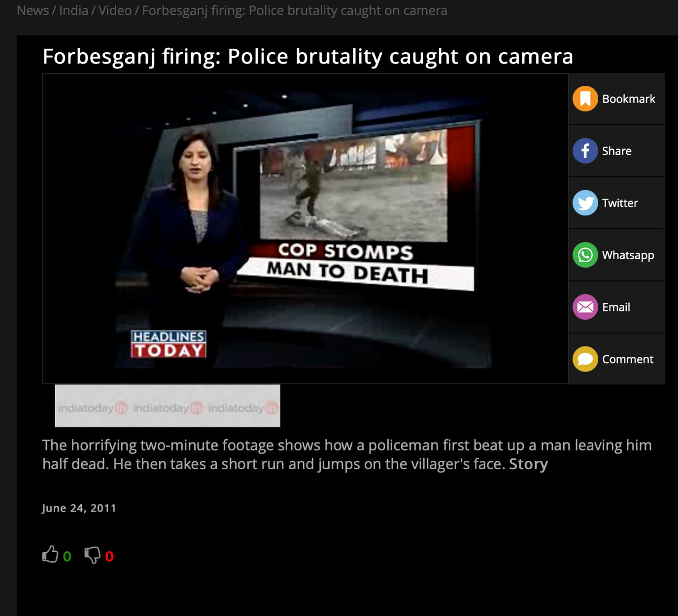Open the Story link in description
This screenshot has height=616, width=678.
click(528, 464)
